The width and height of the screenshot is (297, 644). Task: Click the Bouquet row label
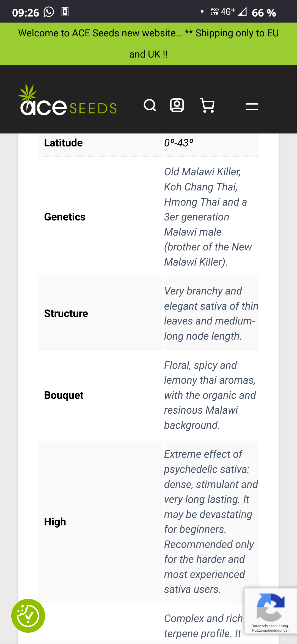click(x=64, y=395)
